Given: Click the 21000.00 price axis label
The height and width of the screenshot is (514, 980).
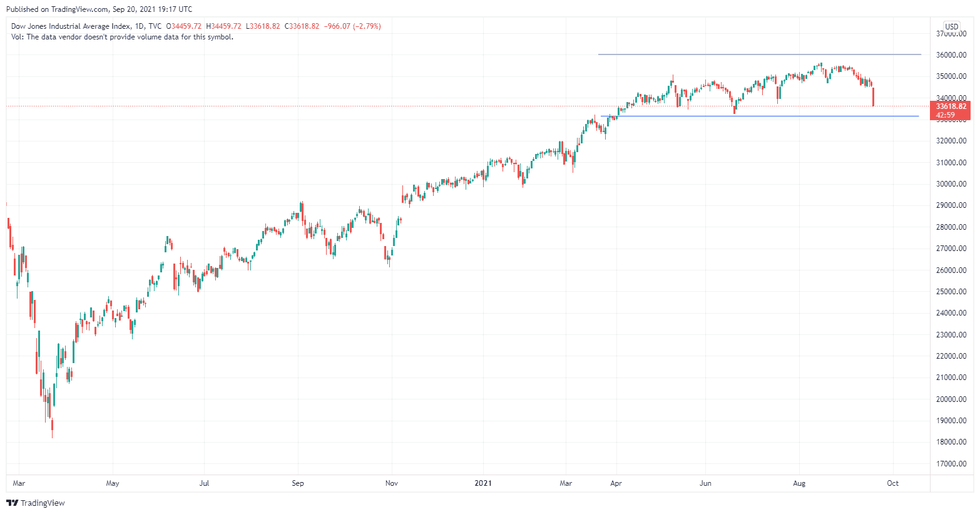Looking at the screenshot, I should click(x=951, y=378).
